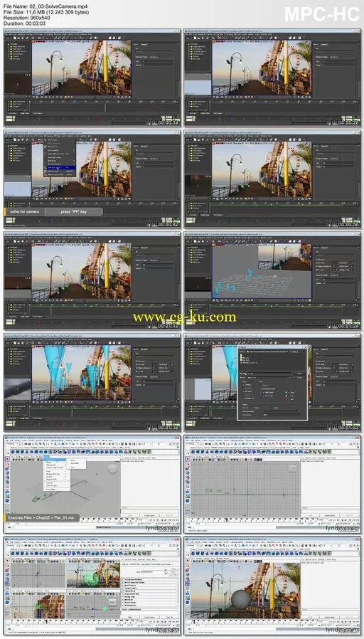
Task: Click the 'press "F9" key' caption
Action: click(x=74, y=211)
